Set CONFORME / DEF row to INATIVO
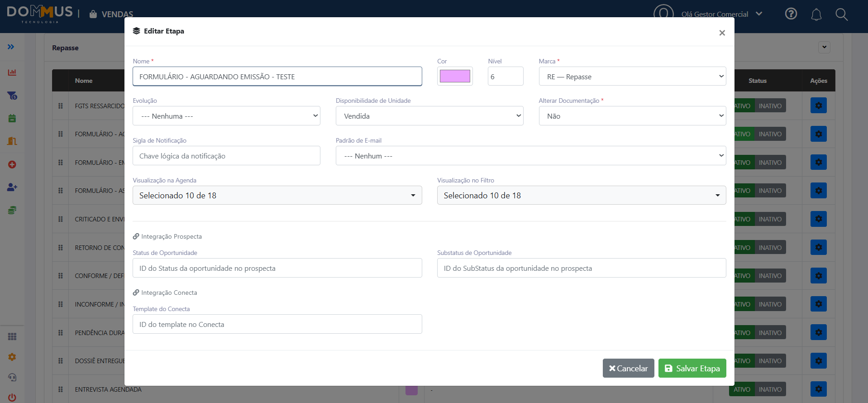This screenshot has width=868, height=403. tap(770, 276)
